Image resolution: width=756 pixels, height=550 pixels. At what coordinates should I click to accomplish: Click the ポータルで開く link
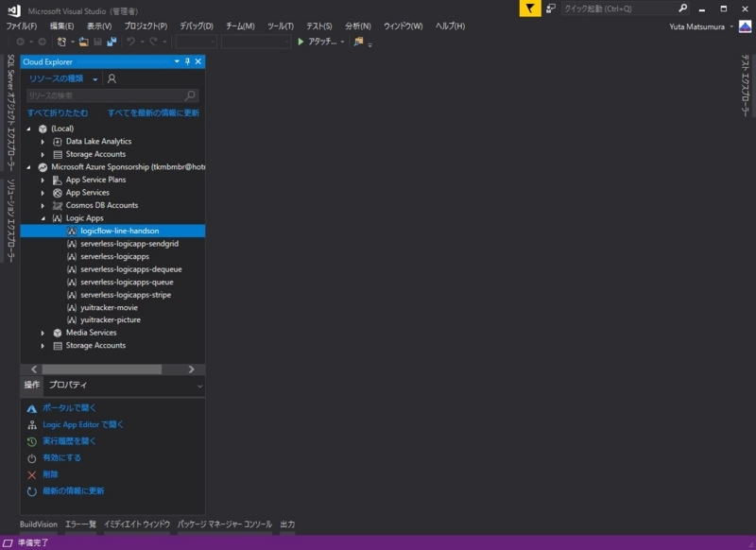pos(69,408)
